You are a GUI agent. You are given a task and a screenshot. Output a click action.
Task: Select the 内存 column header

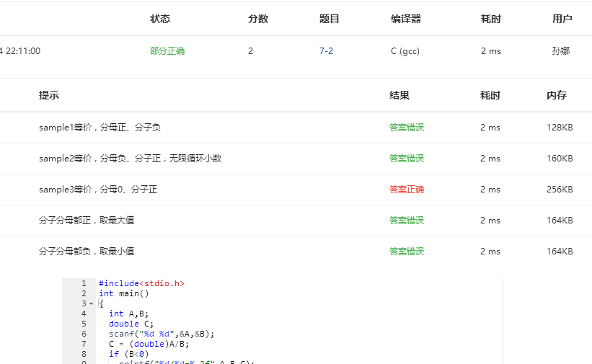(x=557, y=95)
